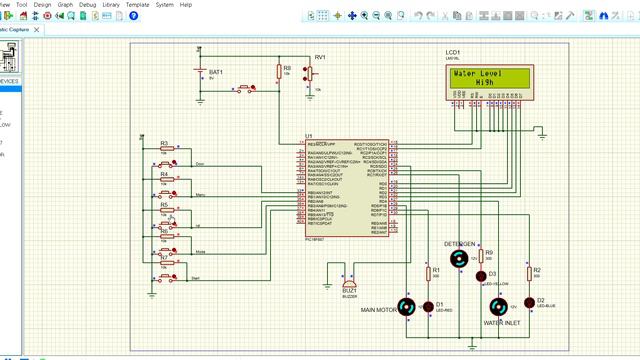
Task: Select the highlighted device list entry
Action: click(x=11, y=89)
